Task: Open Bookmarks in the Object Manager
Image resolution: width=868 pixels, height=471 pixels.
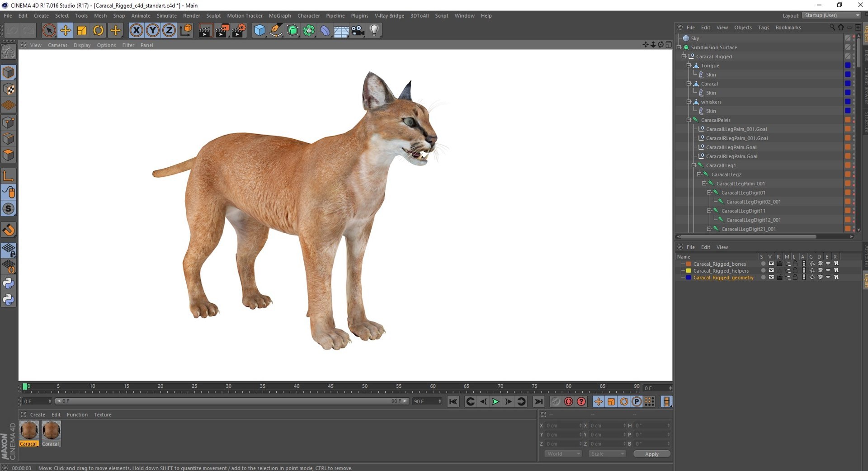Action: (788, 28)
